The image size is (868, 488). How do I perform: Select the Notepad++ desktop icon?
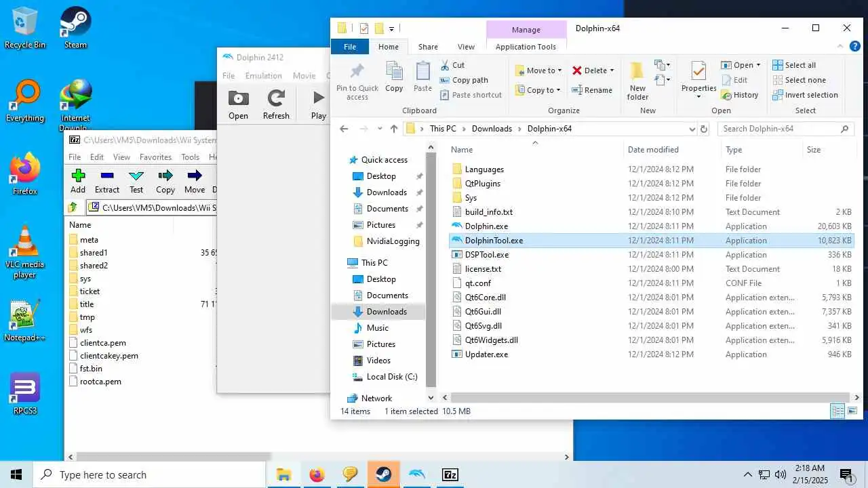tap(25, 321)
